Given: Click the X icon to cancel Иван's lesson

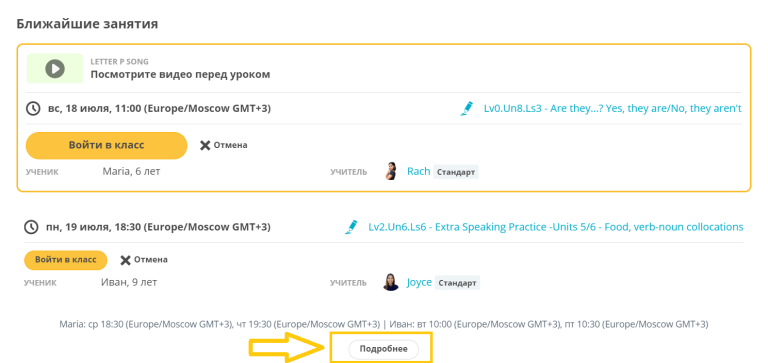Looking at the screenshot, I should point(125,260).
